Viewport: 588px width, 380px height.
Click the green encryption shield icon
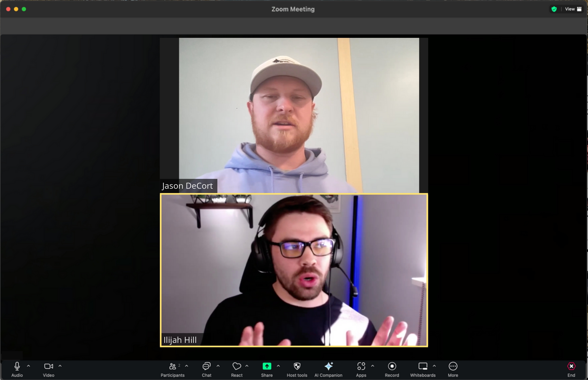pos(554,9)
